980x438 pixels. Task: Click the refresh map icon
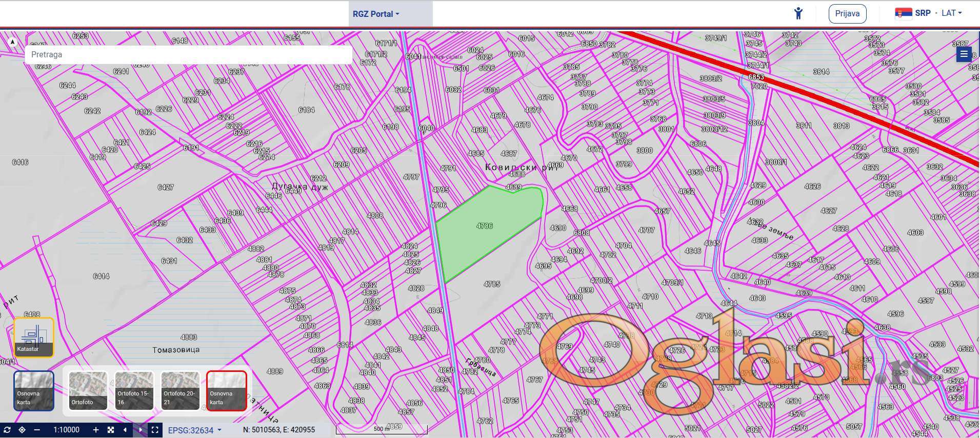click(x=7, y=430)
